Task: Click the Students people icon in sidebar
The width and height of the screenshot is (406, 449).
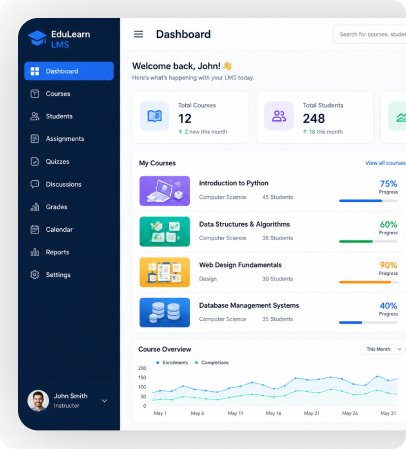Action: (35, 116)
